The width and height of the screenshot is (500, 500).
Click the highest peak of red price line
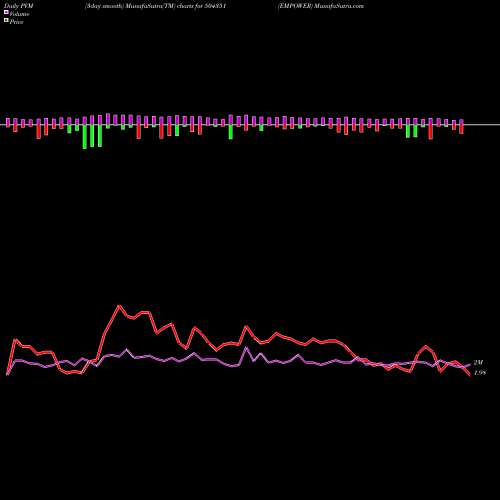(x=119, y=306)
